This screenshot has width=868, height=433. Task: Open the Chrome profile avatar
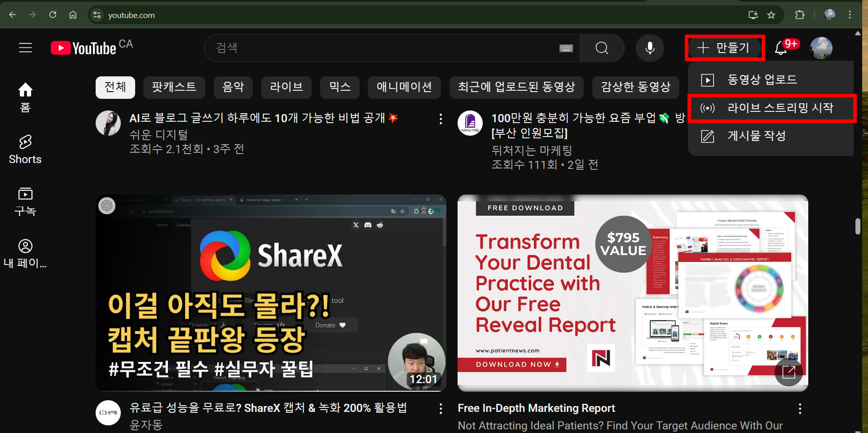coord(829,15)
